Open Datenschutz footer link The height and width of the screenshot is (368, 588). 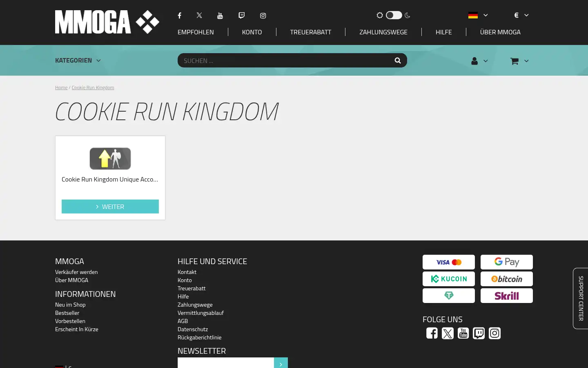coord(193,329)
